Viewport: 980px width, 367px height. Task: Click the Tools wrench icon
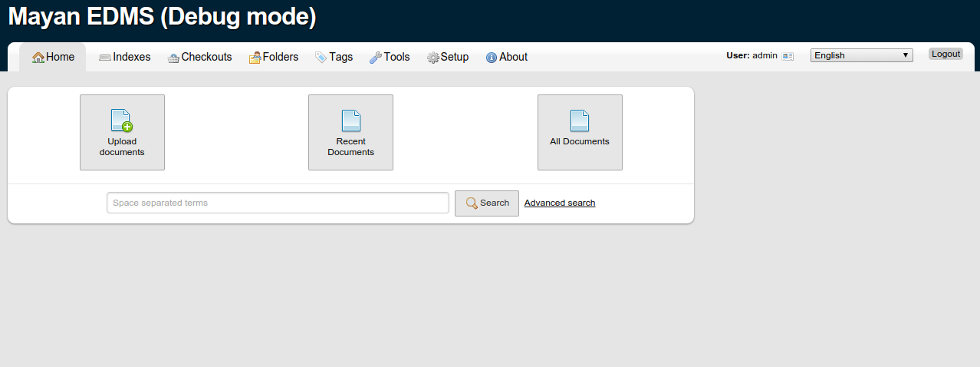(376, 58)
